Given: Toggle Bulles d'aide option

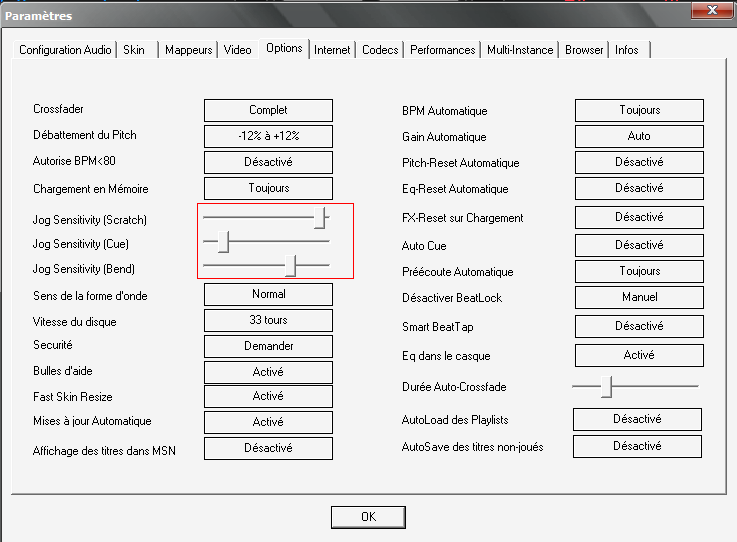Looking at the screenshot, I should pyautogui.click(x=268, y=372).
